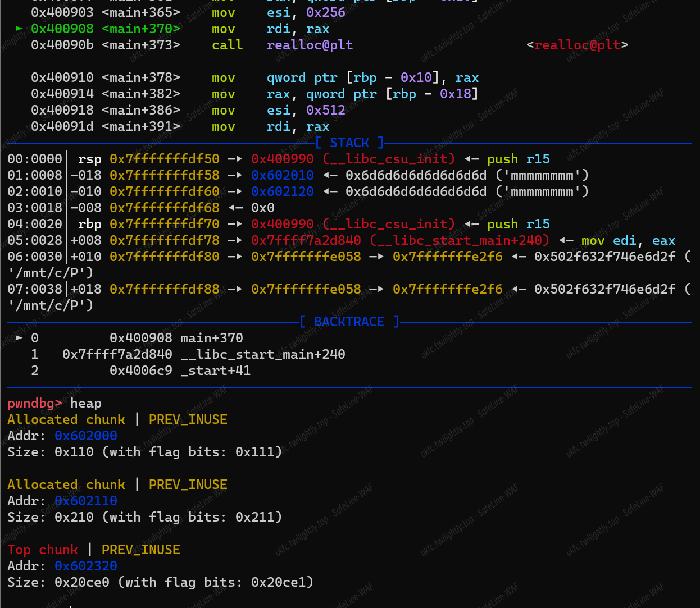Click the pwndbg> command prompt
The height and width of the screenshot is (608, 700).
tap(34, 403)
